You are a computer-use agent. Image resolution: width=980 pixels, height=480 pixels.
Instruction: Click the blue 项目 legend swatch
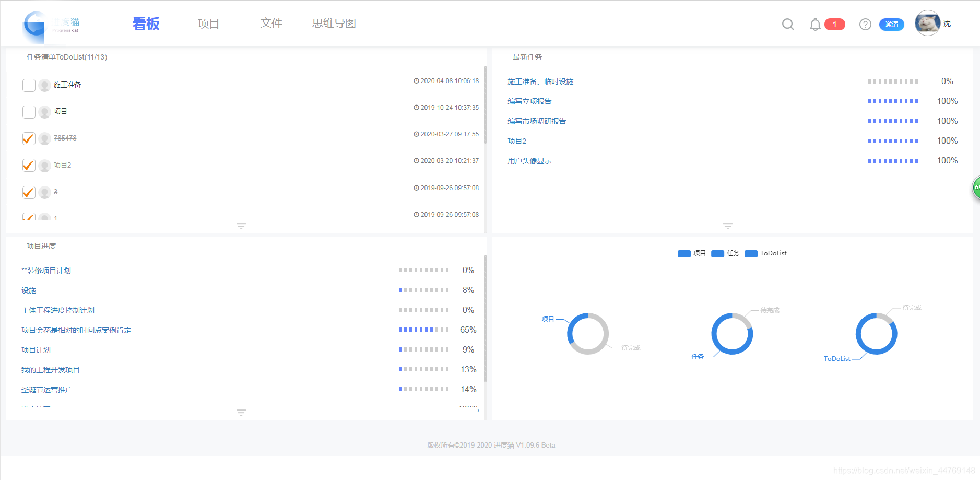click(684, 253)
